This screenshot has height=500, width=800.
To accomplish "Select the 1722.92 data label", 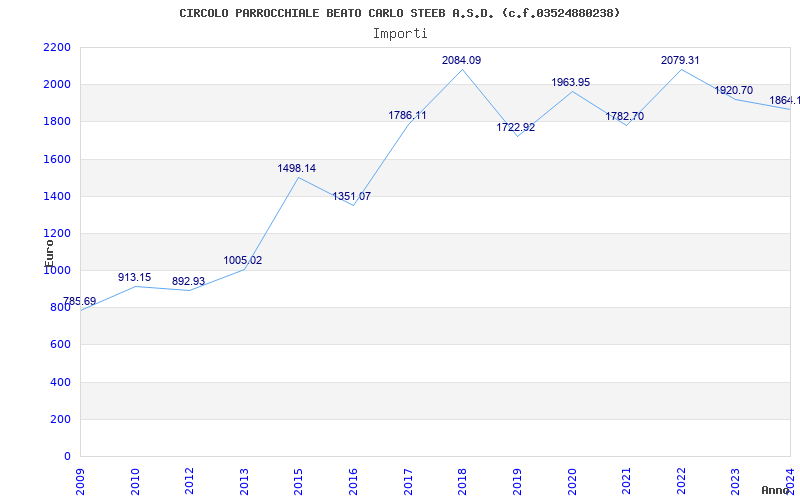I will click(516, 128).
